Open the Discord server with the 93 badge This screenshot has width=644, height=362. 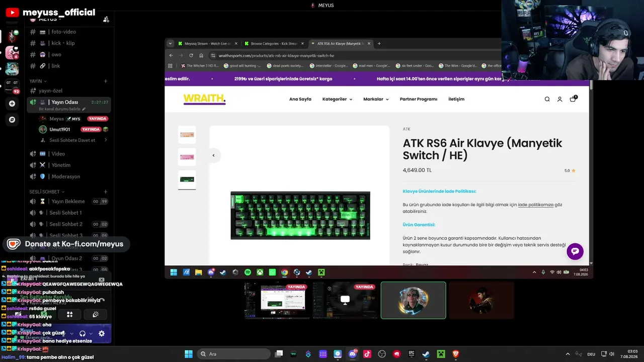point(12,85)
